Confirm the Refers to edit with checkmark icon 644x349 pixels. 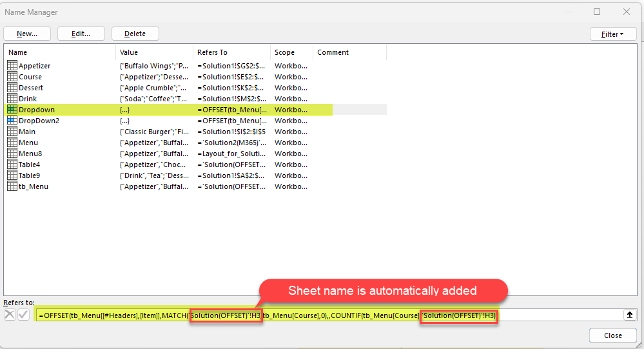23,315
